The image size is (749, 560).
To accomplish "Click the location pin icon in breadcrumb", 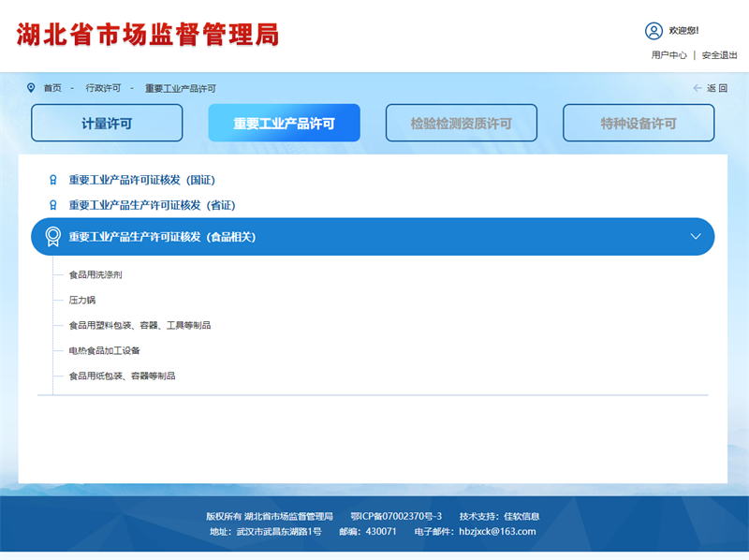I will pyautogui.click(x=31, y=88).
